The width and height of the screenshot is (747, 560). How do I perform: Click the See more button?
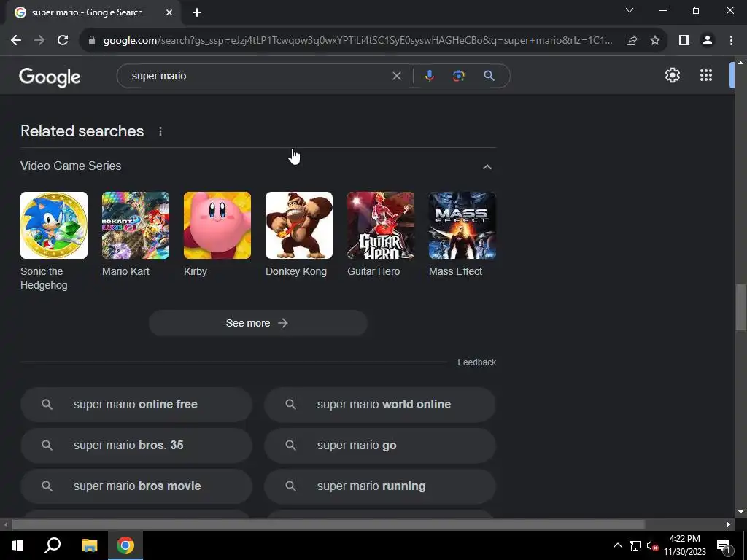[258, 323]
